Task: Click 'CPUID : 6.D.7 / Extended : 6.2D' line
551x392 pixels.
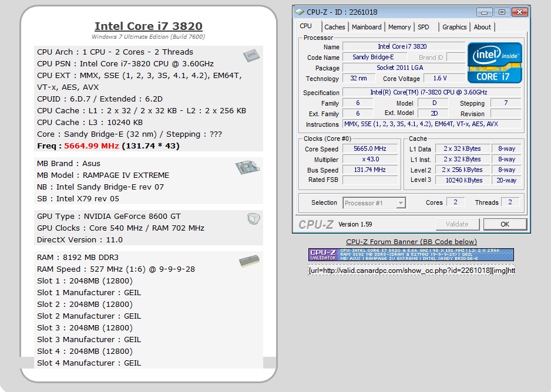Action: tap(100, 99)
